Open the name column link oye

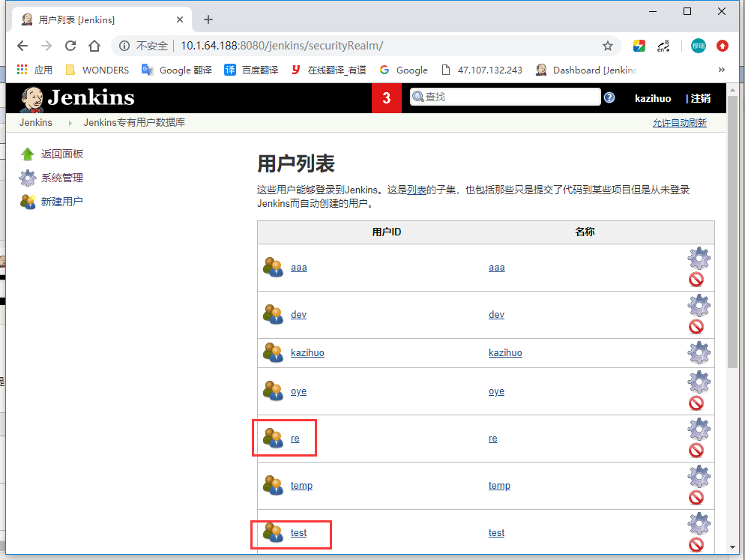coord(496,391)
